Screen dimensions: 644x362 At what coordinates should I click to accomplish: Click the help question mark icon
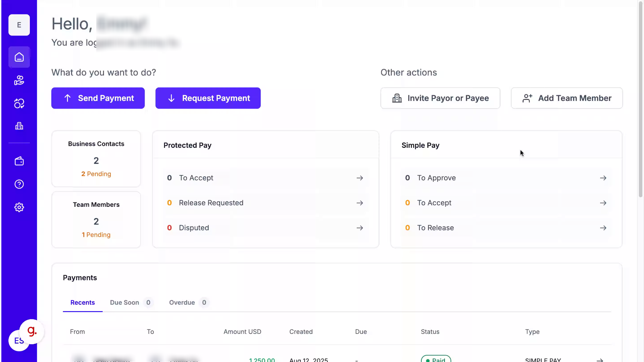pos(19,184)
